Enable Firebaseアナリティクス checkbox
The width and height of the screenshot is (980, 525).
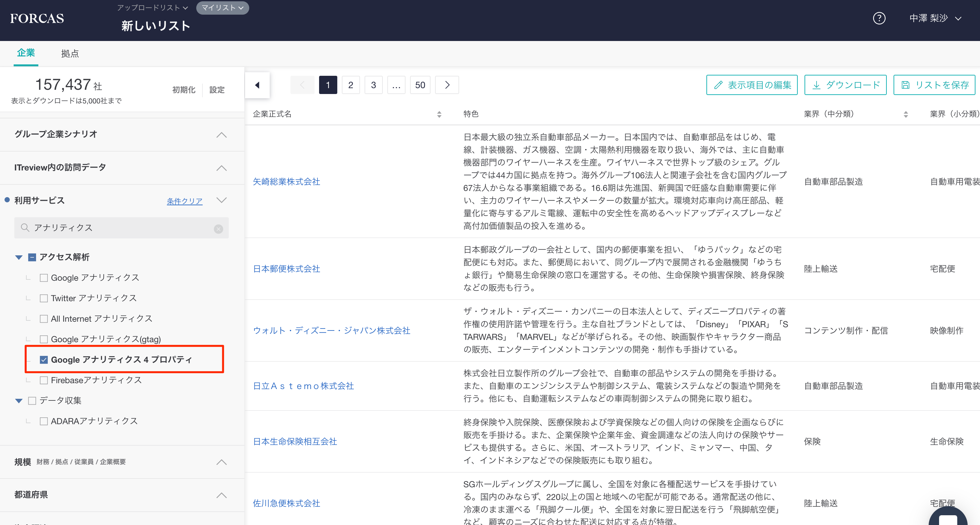(44, 380)
